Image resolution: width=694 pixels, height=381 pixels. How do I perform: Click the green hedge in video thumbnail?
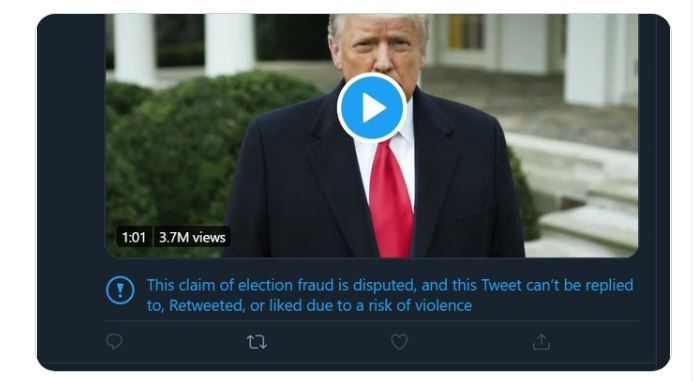click(177, 155)
